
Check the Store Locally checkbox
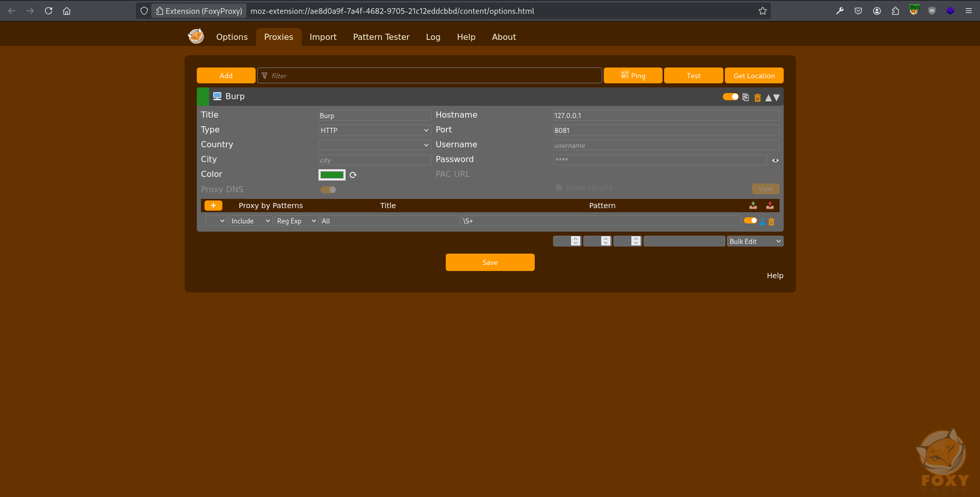tap(559, 188)
